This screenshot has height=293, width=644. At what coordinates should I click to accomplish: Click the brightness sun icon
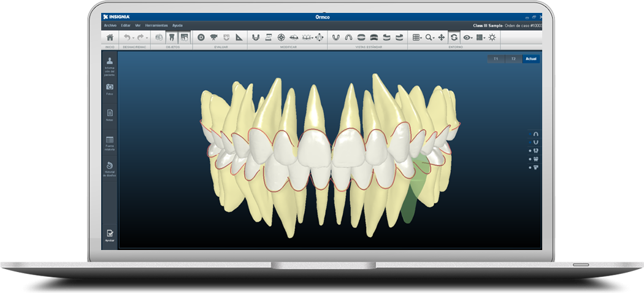point(492,37)
